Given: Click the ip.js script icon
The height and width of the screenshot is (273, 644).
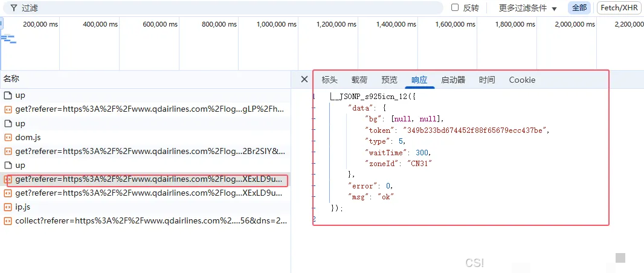Looking at the screenshot, I should pyautogui.click(x=8, y=207).
